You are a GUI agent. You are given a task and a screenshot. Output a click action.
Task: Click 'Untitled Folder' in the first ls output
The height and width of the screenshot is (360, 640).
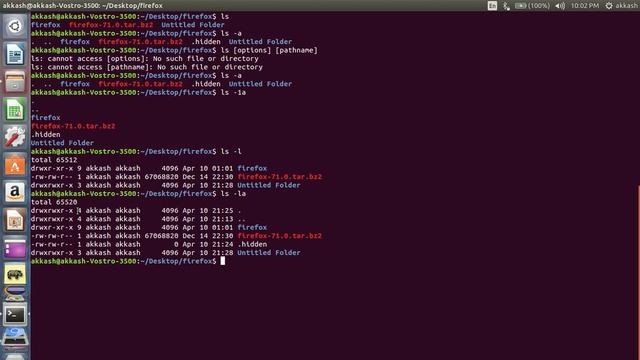point(193,25)
